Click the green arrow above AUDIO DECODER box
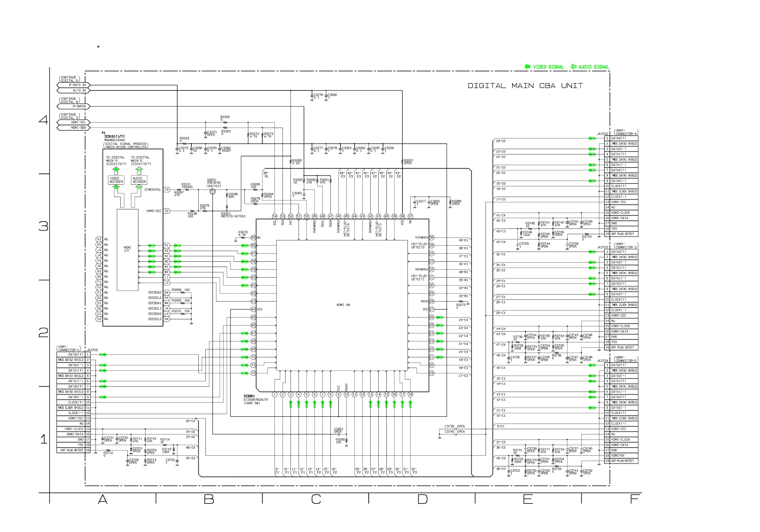This screenshot has height=532, width=760. pos(139,171)
